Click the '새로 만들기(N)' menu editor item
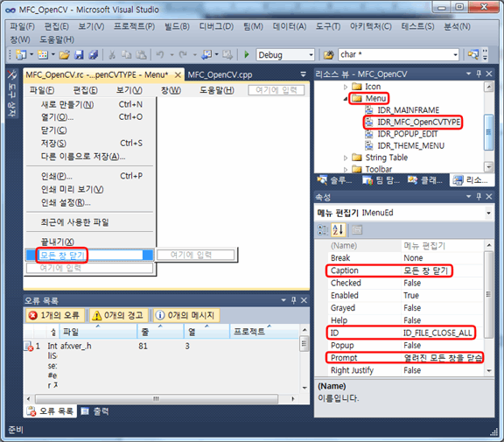 click(67, 105)
